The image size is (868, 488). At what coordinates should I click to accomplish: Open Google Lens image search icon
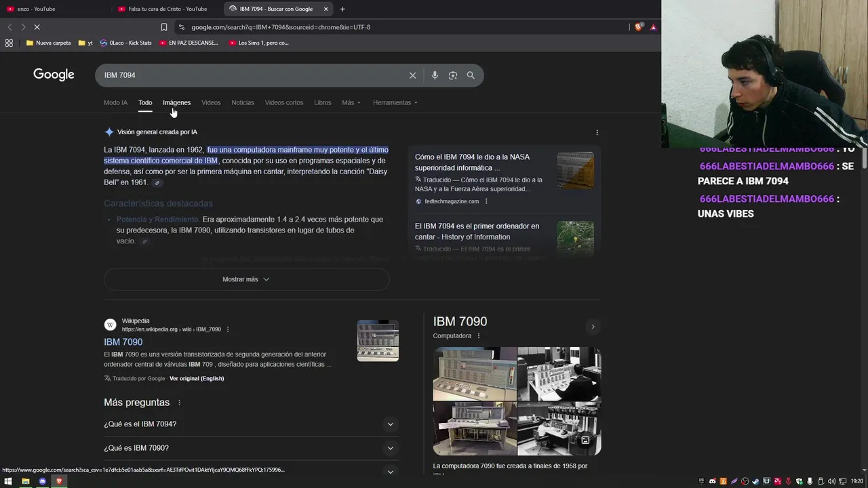click(x=453, y=75)
